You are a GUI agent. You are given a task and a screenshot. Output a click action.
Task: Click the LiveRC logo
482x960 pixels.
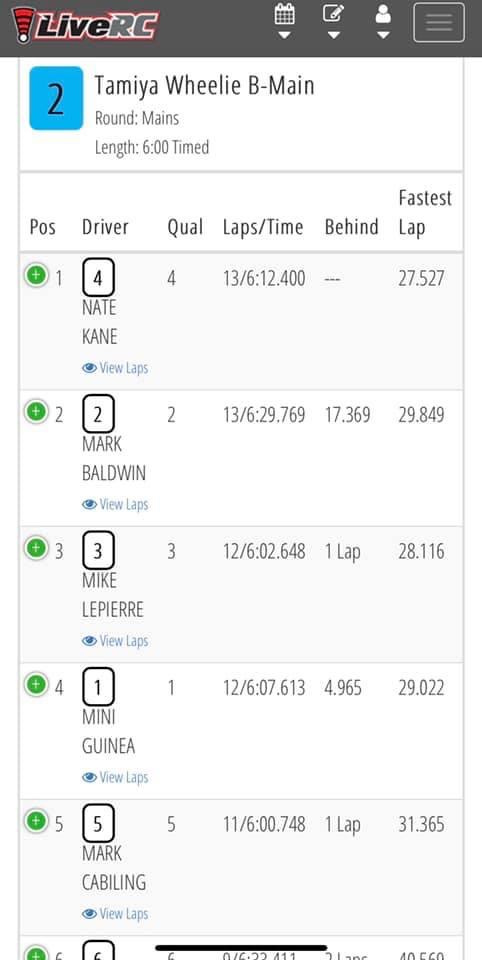point(85,25)
